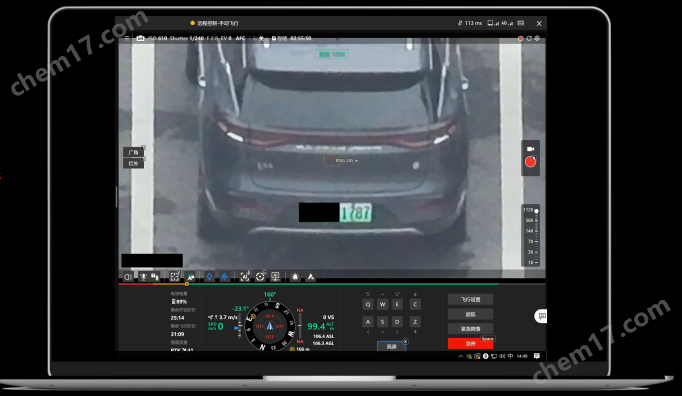Viewport: 682px width, 396px height.
Task: Open the camera settings icon before ISO
Action: point(140,38)
